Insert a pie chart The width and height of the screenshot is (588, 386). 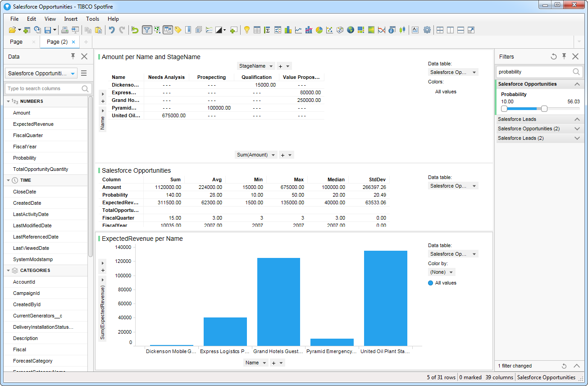click(319, 30)
